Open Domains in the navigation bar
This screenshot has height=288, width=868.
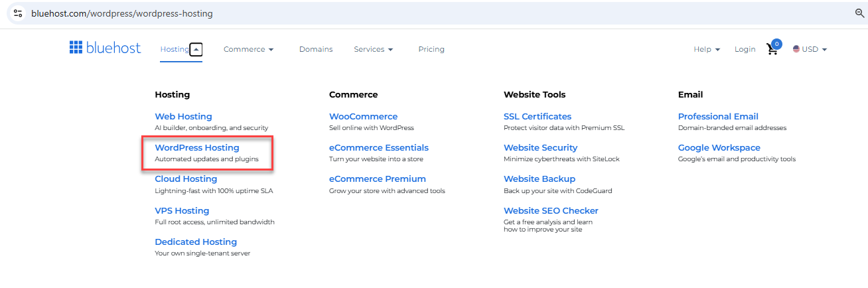point(316,49)
